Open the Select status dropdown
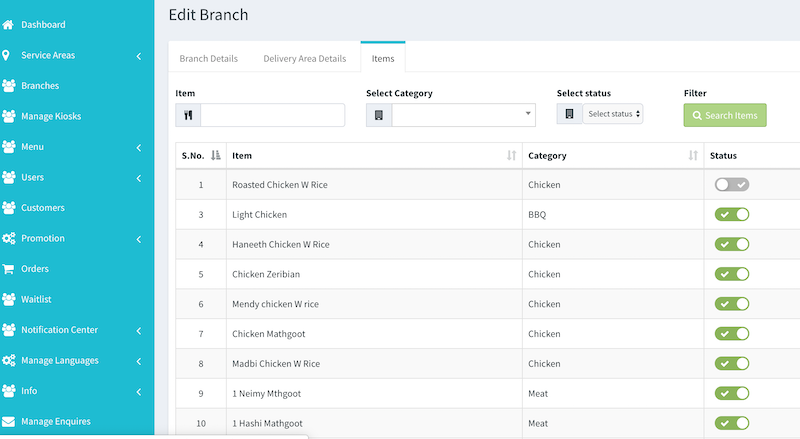This screenshot has height=439, width=800. click(x=613, y=114)
